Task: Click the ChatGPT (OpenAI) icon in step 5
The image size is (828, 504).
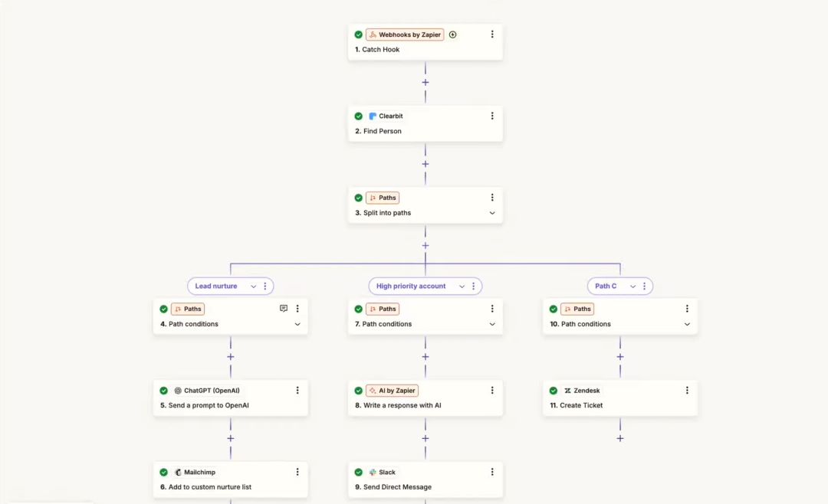Action: click(178, 391)
